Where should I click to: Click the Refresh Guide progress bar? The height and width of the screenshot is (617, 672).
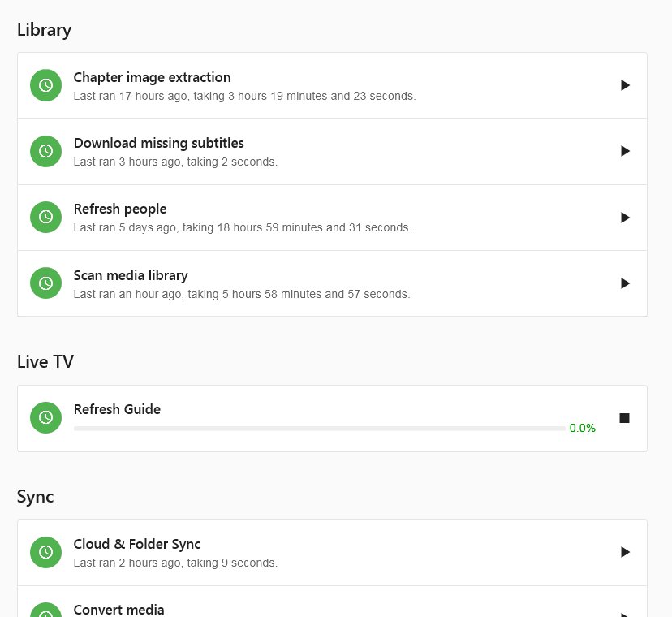pyautogui.click(x=319, y=428)
